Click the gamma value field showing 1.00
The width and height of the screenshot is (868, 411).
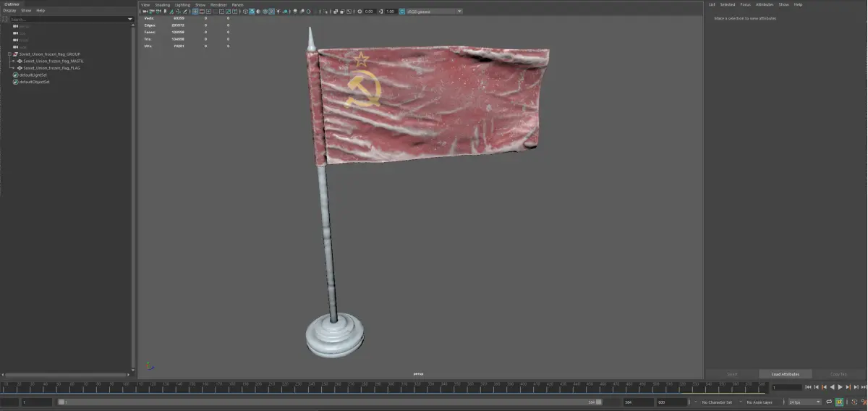[x=391, y=12]
